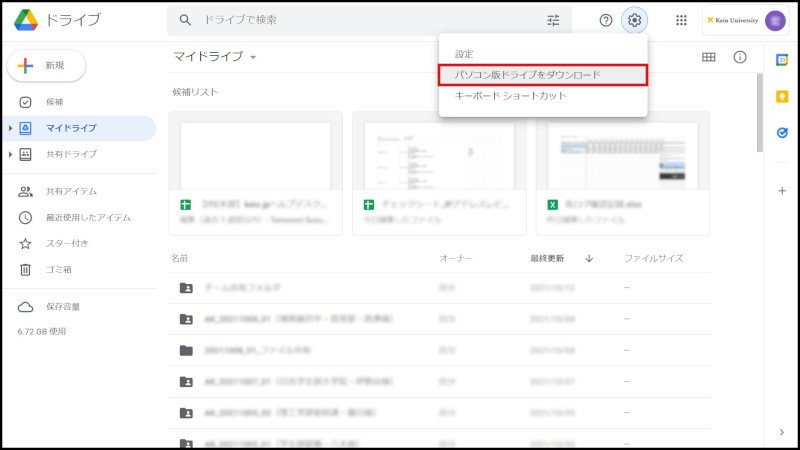Click the search filter options icon
The width and height of the screenshot is (800, 450).
point(553,20)
